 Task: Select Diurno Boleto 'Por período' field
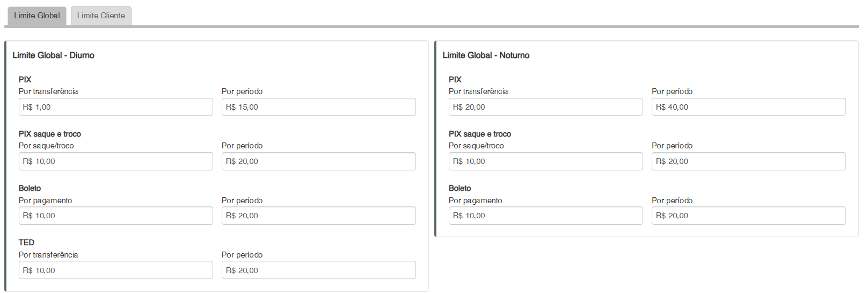(x=318, y=216)
